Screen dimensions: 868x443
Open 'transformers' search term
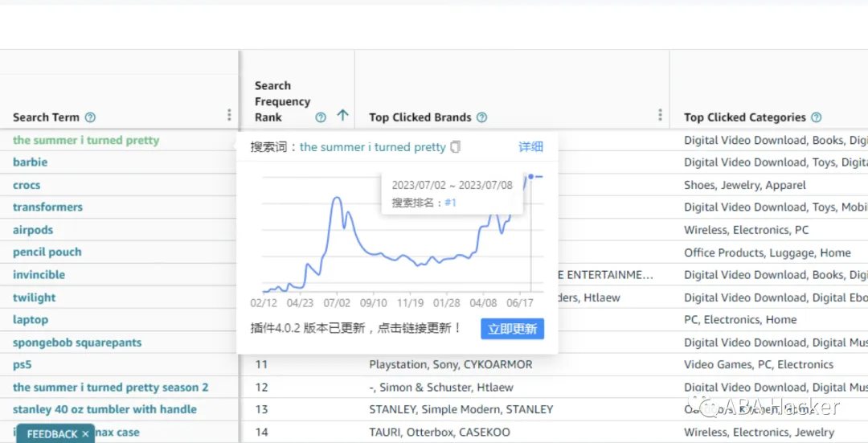pyautogui.click(x=47, y=207)
